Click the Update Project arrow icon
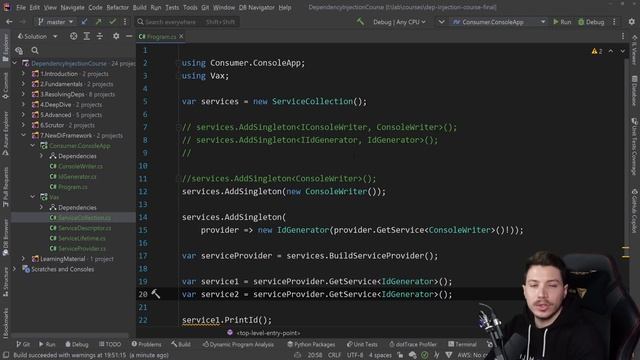Viewport: 640px width, 360px height. [84, 22]
